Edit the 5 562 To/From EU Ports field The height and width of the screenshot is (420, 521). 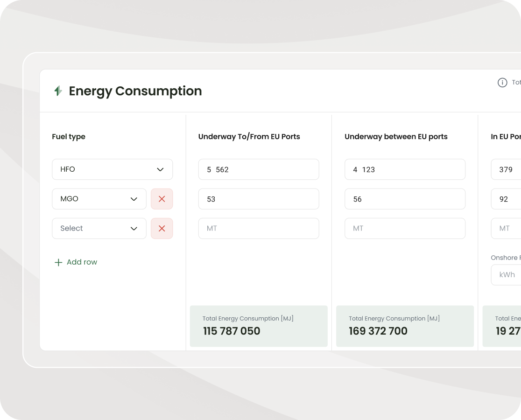(x=258, y=169)
